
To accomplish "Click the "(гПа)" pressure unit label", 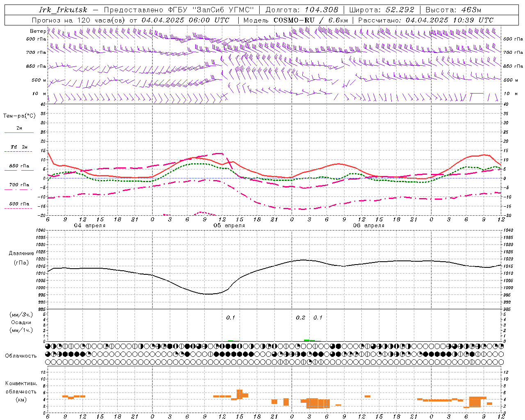I will (21, 263).
